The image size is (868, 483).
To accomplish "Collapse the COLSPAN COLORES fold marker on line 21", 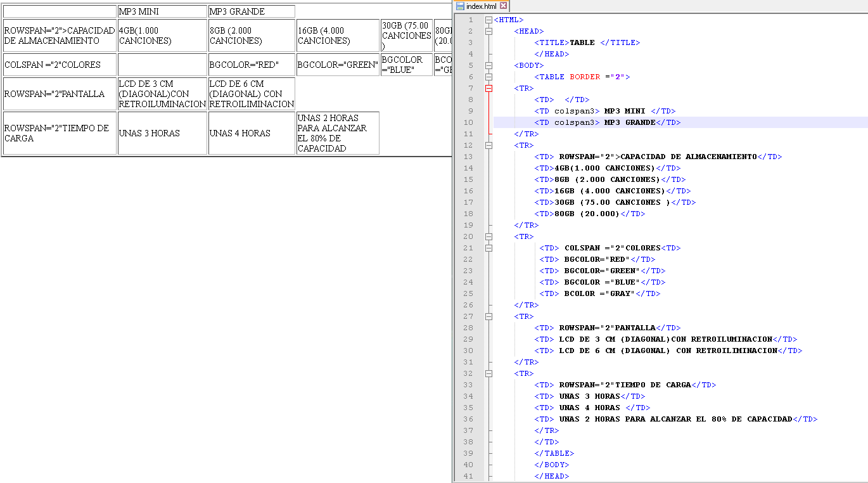I will click(488, 248).
